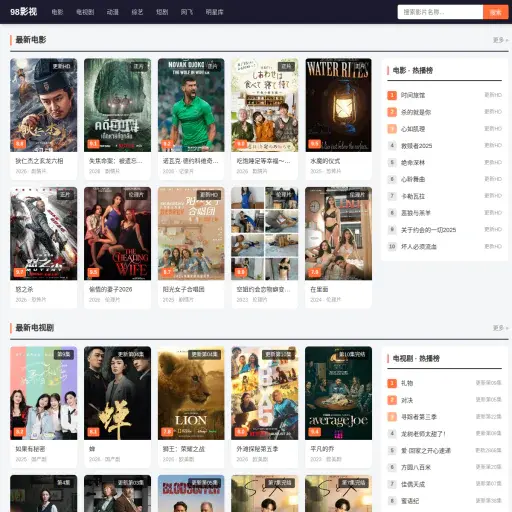Open the 明星库 navigation link

coord(214,12)
